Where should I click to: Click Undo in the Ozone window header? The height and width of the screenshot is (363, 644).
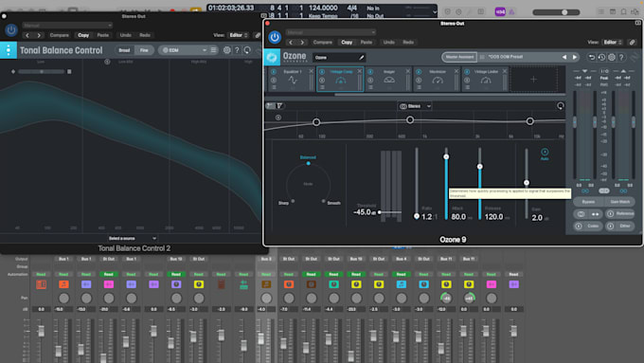pos(388,43)
